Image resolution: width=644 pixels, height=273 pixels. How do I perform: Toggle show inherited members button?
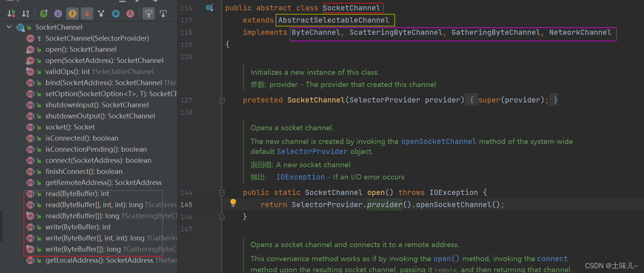pyautogui.click(x=44, y=14)
